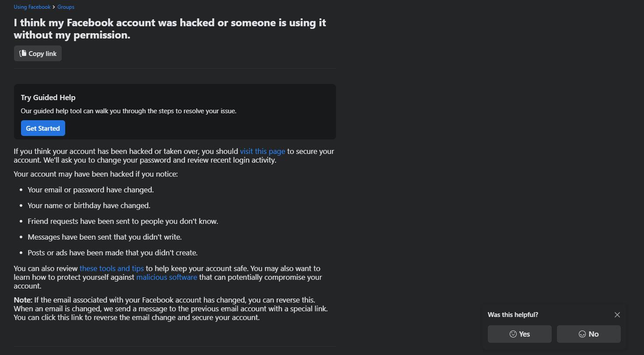The height and width of the screenshot is (355, 644).
Task: Click the frowning face icon beside No
Action: point(582,334)
